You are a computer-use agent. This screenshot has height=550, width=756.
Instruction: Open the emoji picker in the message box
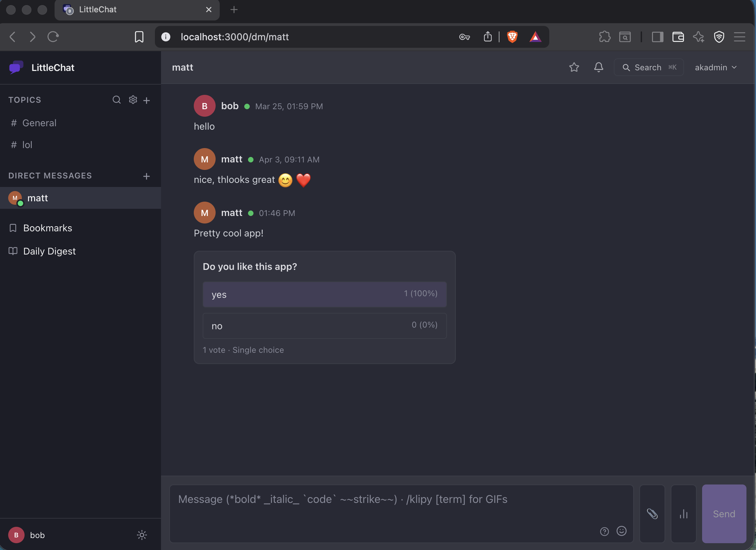click(x=621, y=531)
